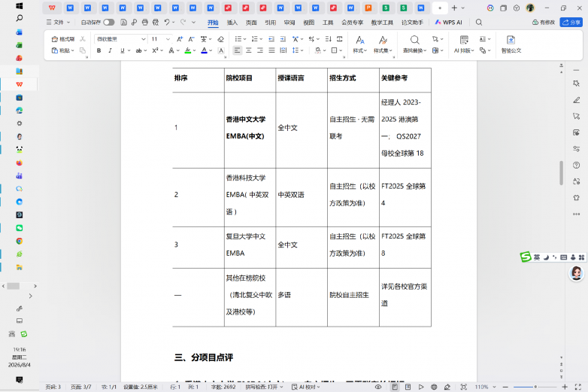This screenshot has width=588, height=392.
Task: Expand the underline style dropdown arrow
Action: [129, 50]
